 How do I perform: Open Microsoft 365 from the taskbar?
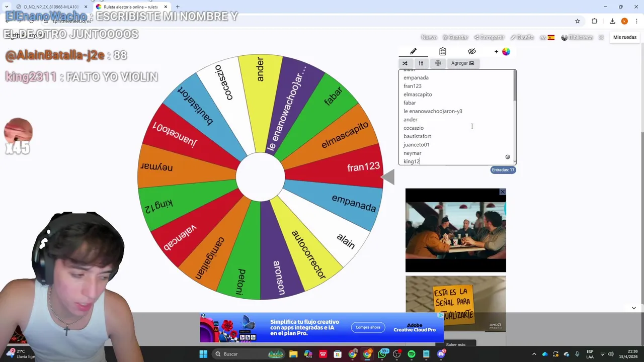pos(308,354)
